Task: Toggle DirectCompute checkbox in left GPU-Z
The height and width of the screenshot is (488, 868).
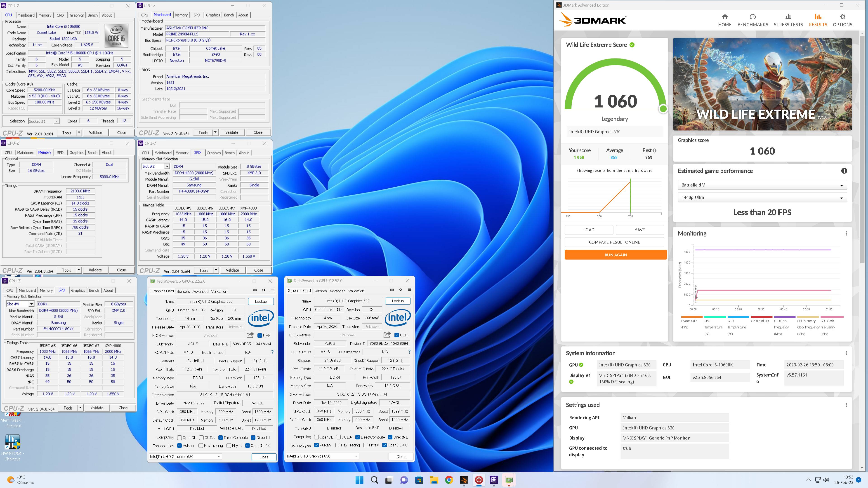Action: pos(220,437)
